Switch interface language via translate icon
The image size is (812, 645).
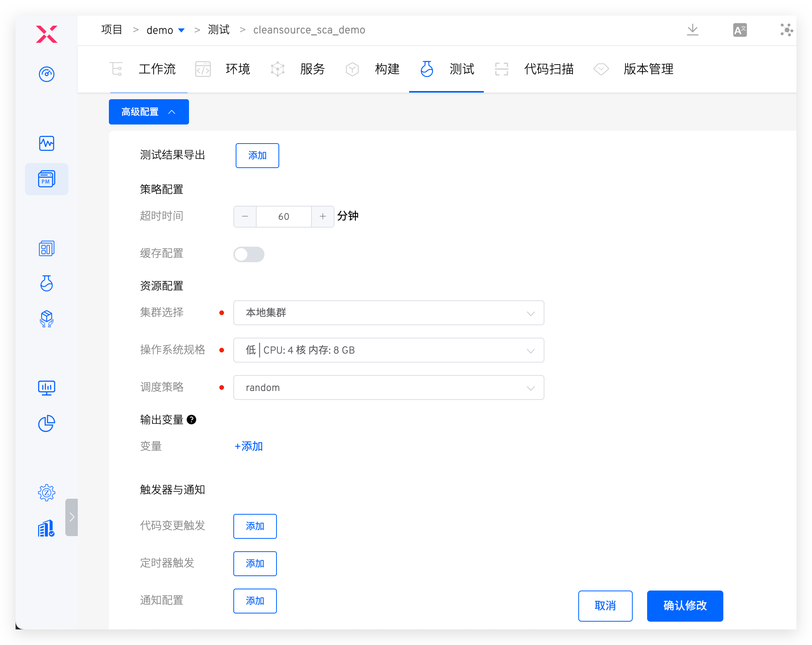[x=739, y=30]
